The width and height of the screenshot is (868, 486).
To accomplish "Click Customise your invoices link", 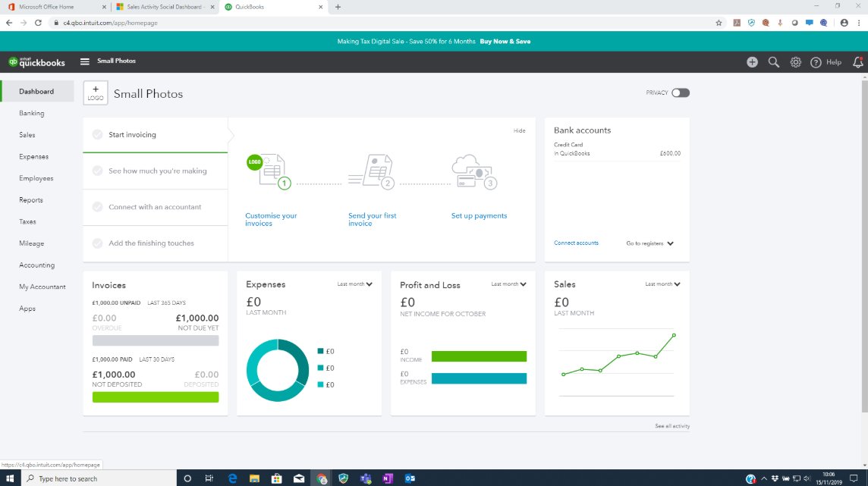I will tap(272, 220).
